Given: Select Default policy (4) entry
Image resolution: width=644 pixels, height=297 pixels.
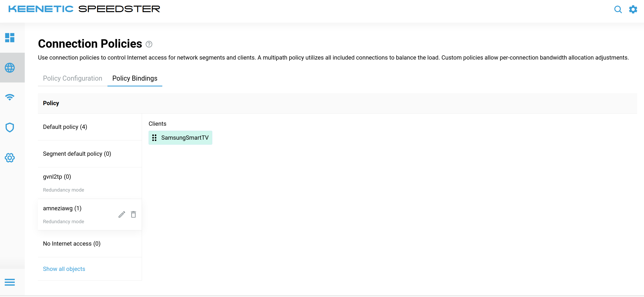Looking at the screenshot, I should [x=65, y=127].
